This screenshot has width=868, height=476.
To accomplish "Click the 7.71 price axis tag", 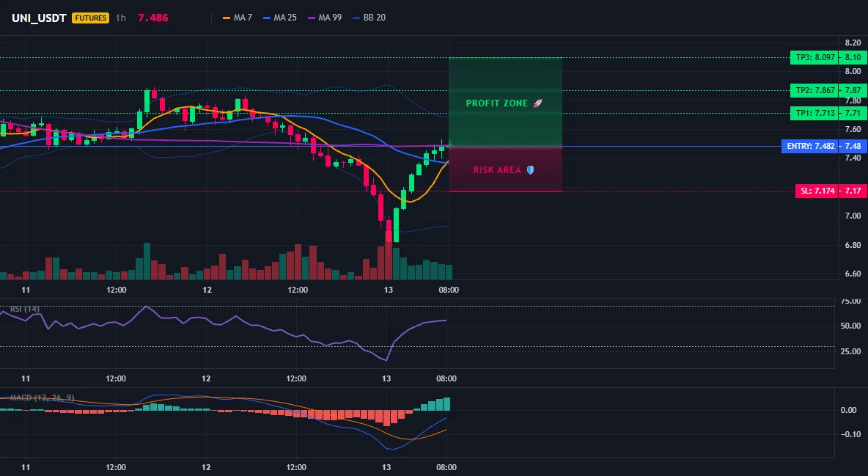I will pos(853,114).
